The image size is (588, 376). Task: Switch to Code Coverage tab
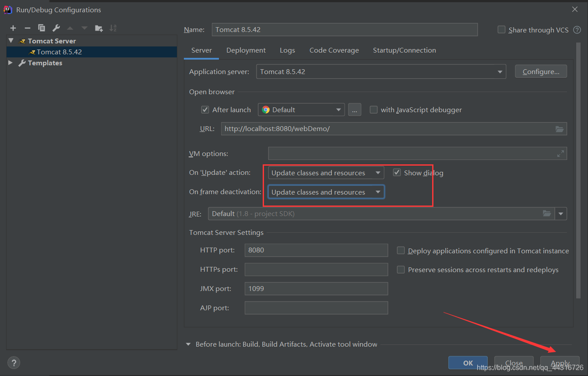[x=334, y=50]
